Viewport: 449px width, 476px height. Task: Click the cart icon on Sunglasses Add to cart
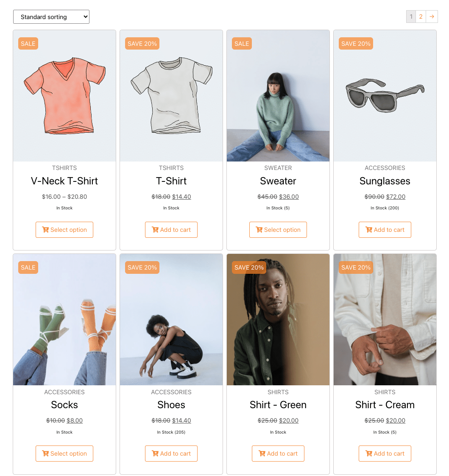coord(369,230)
